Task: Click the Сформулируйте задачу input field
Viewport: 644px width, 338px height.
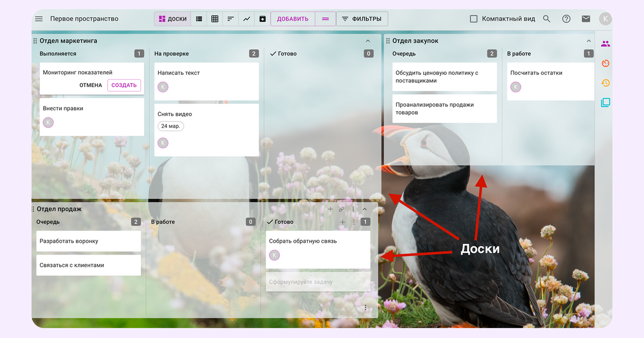Action: pyautogui.click(x=318, y=282)
